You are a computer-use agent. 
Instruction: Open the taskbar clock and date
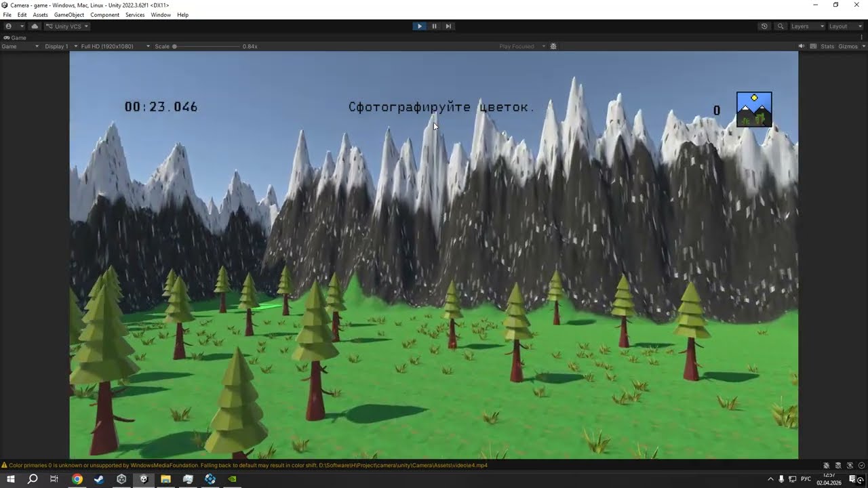(x=829, y=479)
